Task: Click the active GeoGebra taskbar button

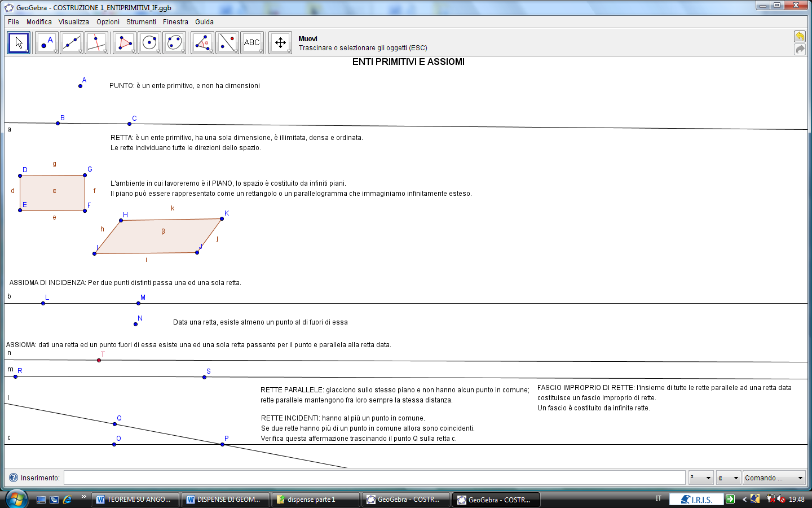Action: [496, 500]
